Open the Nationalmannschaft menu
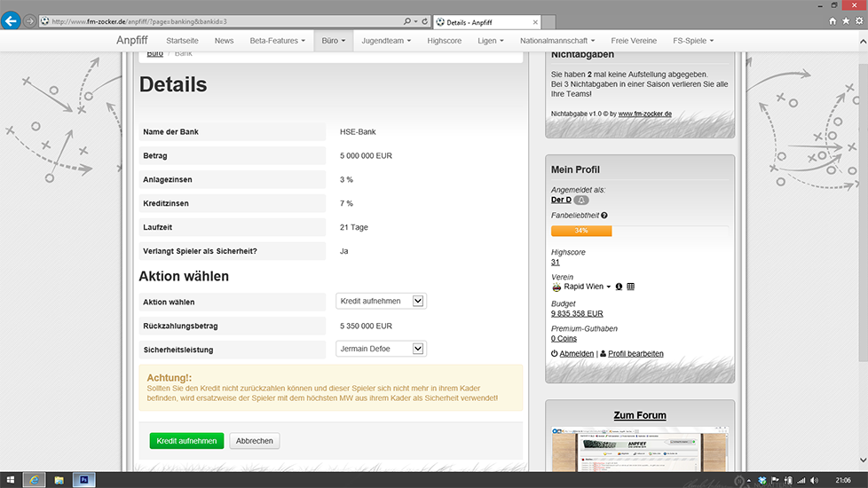Screen dimensions: 868x488 point(557,41)
